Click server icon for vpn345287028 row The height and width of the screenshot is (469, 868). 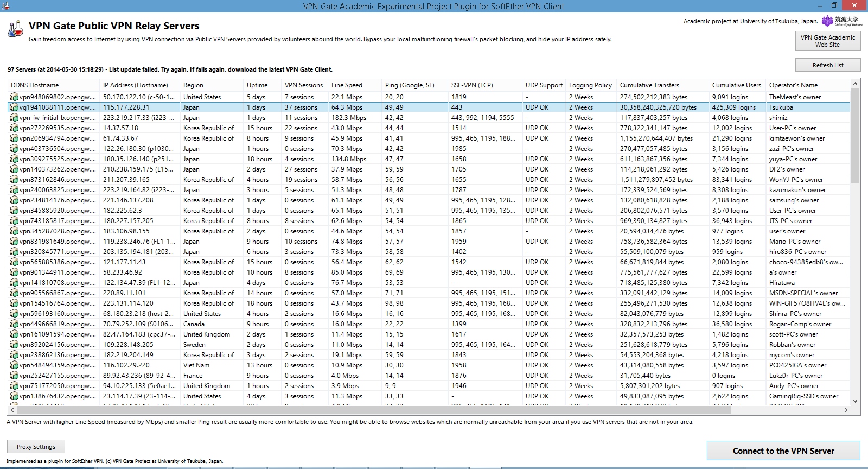point(14,231)
